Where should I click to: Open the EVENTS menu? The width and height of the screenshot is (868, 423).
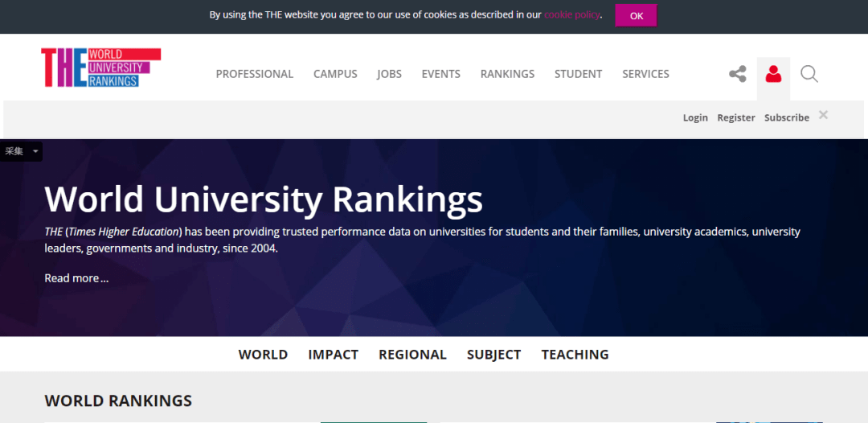[441, 74]
